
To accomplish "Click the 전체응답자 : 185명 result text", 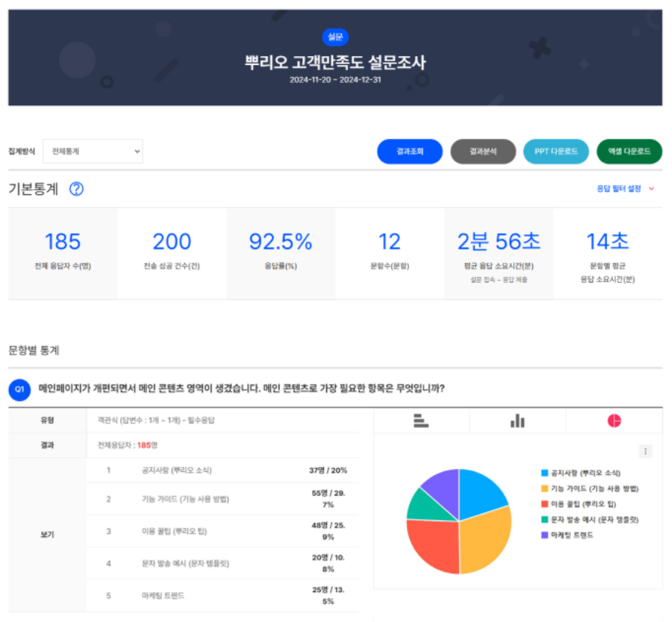I will coord(128,445).
